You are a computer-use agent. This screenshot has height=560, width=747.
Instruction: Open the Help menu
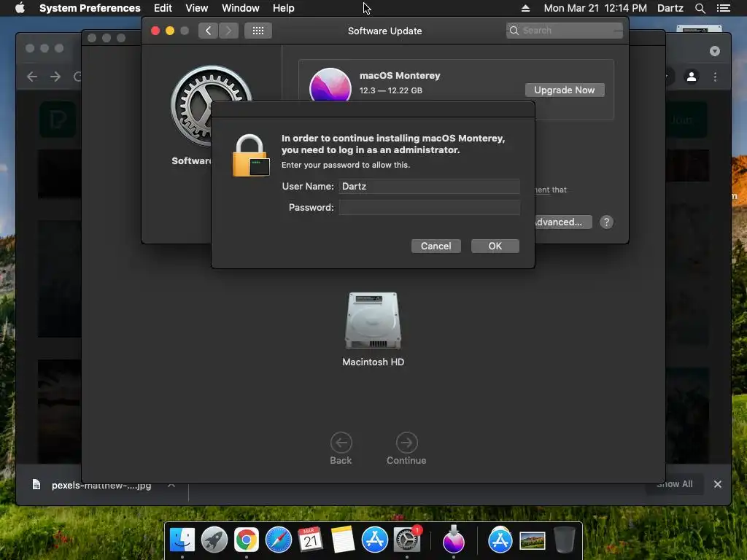point(283,8)
